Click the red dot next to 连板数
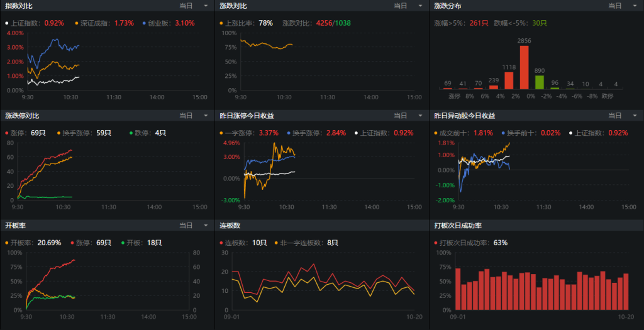This screenshot has width=644, height=330. [221, 243]
